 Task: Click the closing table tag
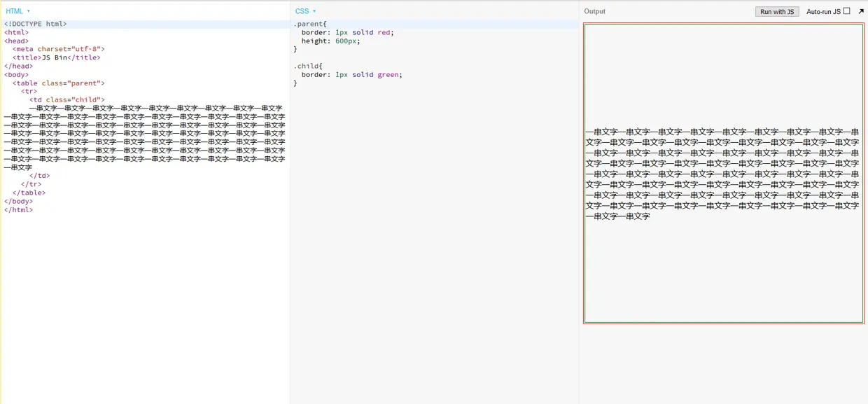(x=28, y=193)
